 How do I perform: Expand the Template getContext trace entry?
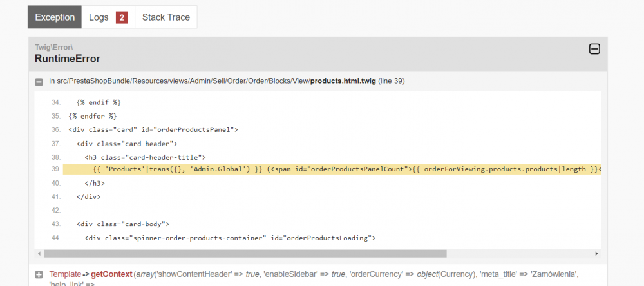(x=39, y=275)
